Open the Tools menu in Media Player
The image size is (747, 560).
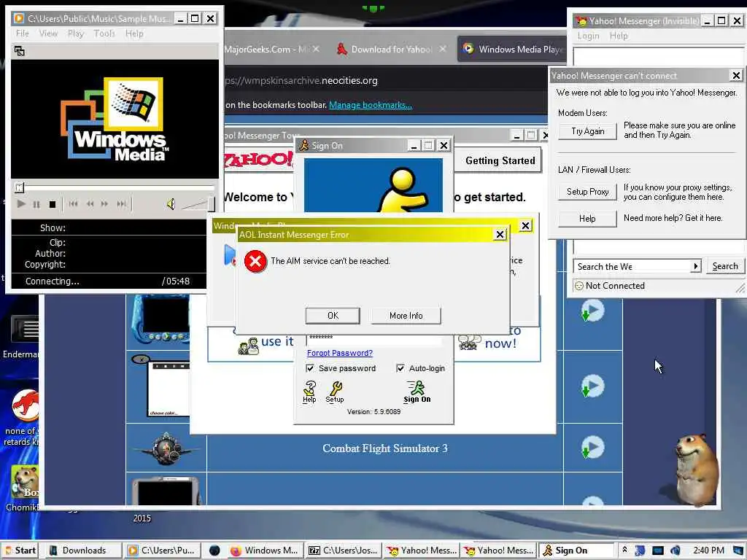pos(104,34)
